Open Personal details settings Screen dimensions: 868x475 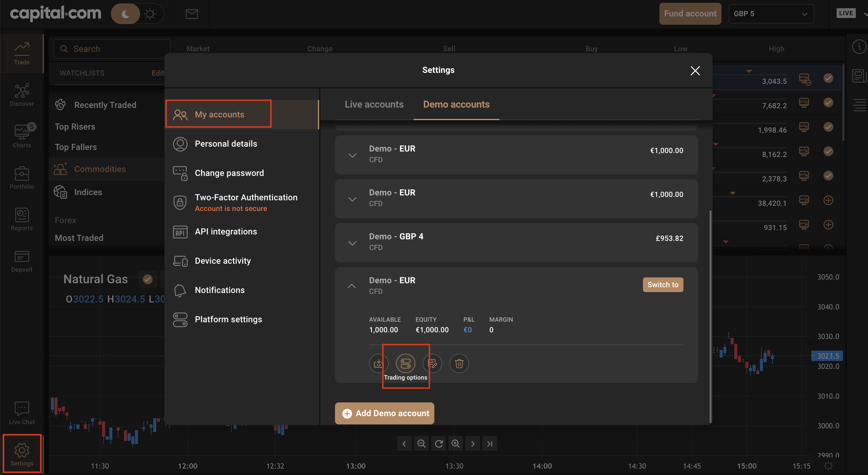[x=242, y=144]
